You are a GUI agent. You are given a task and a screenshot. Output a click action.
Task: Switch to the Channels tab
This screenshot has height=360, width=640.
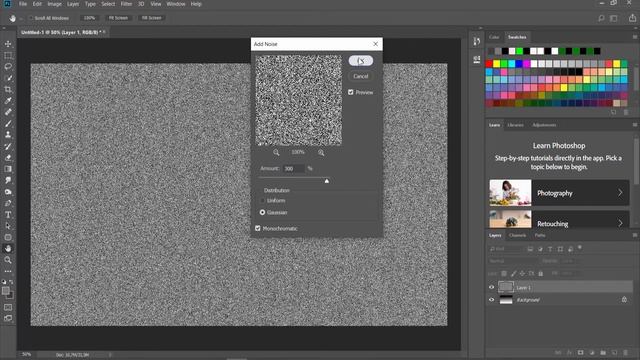(517, 235)
